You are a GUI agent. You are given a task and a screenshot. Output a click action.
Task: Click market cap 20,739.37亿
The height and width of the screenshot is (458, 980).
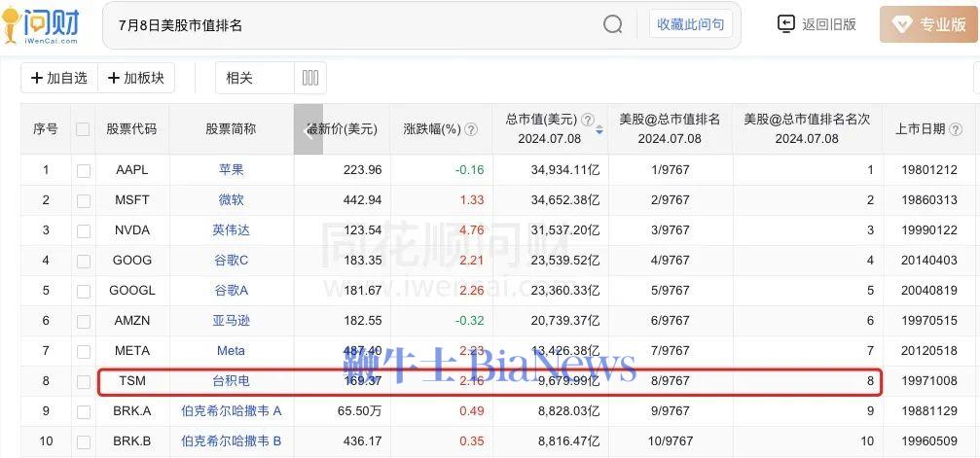pyautogui.click(x=565, y=321)
